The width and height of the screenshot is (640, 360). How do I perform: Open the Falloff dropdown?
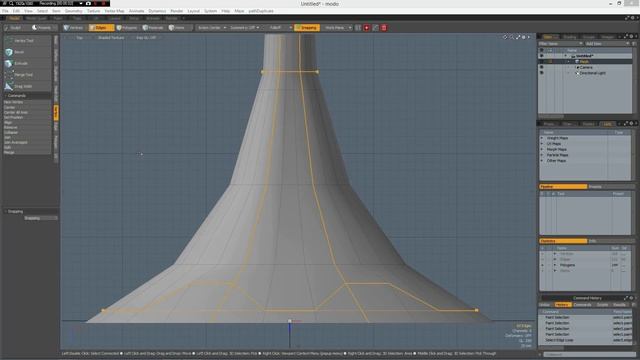[x=278, y=28]
